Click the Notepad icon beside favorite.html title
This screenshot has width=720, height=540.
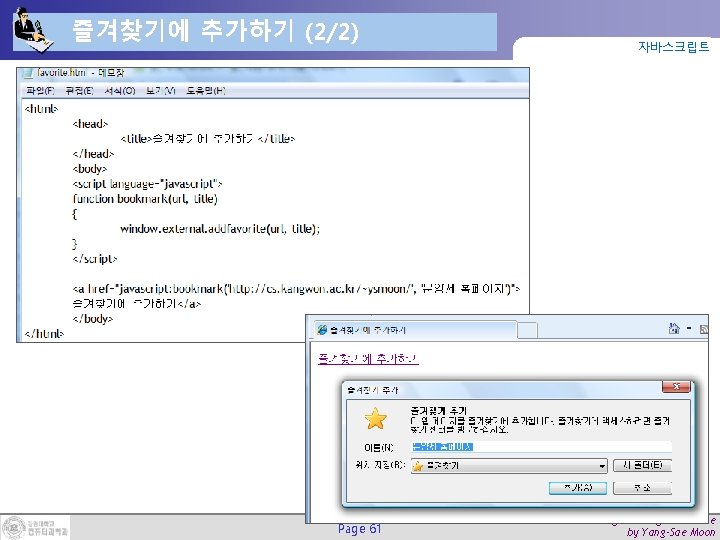[x=27, y=73]
